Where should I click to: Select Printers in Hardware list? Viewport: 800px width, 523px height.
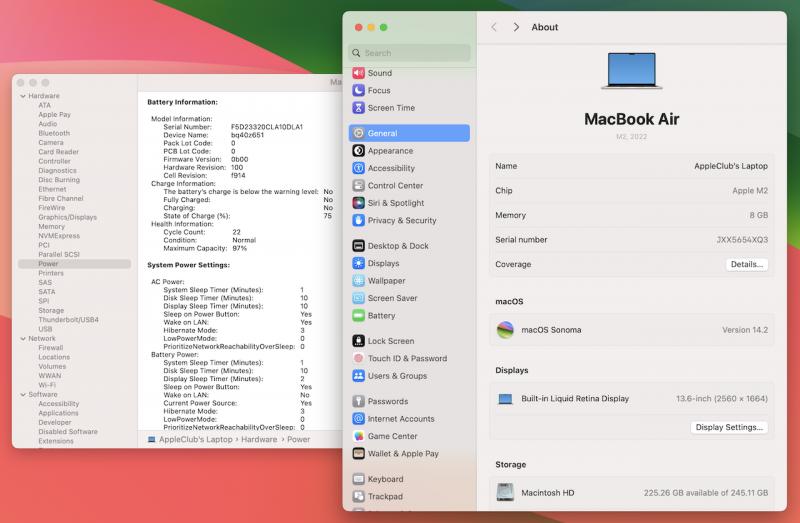coord(51,273)
